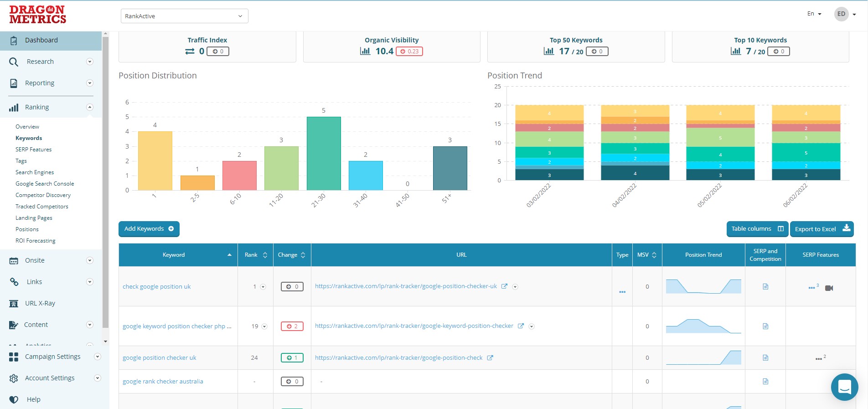Click the sidebar scrollbar down arrow

click(x=105, y=342)
